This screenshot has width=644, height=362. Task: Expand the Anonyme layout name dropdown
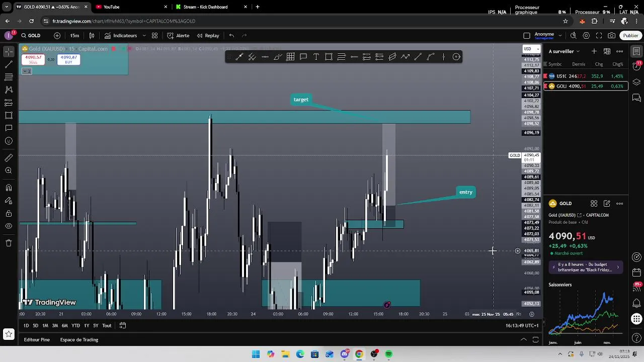[x=560, y=36]
